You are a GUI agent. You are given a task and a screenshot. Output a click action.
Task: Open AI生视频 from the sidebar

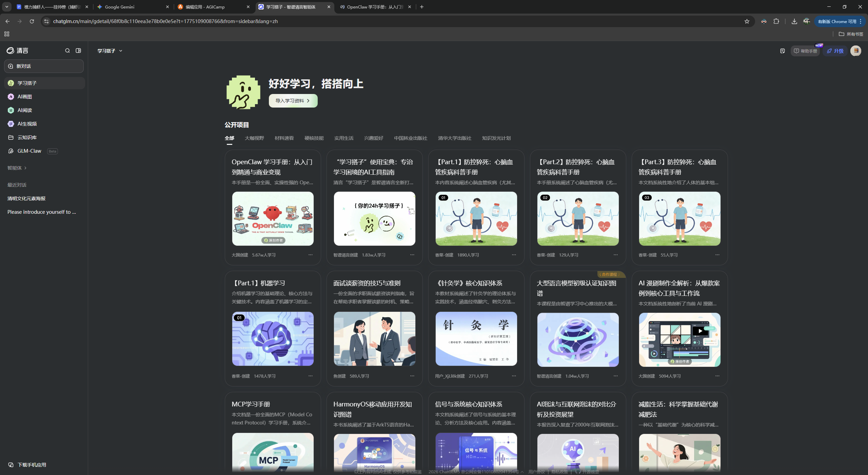pos(27,123)
